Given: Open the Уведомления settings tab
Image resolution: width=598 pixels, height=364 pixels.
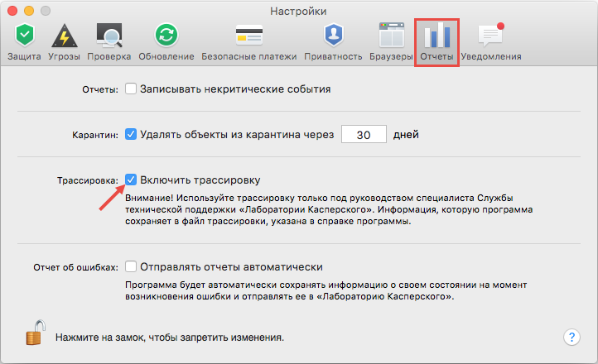Looking at the screenshot, I should (491, 42).
